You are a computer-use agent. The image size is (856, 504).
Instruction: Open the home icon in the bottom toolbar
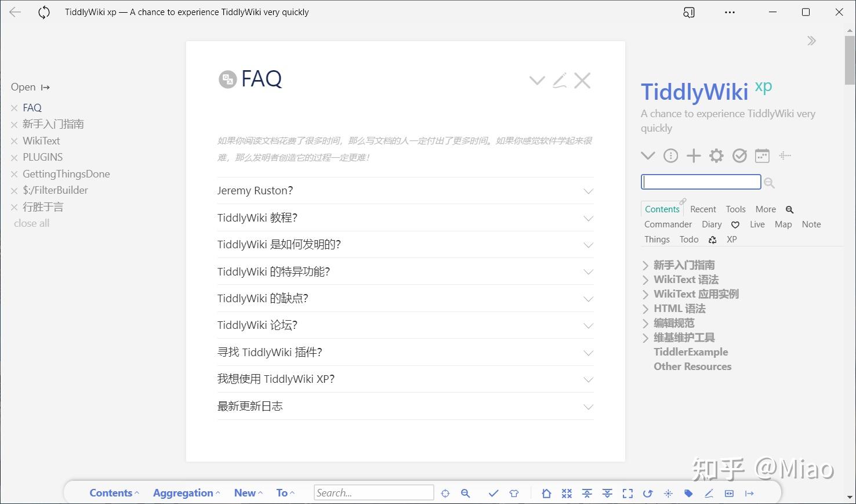546,493
